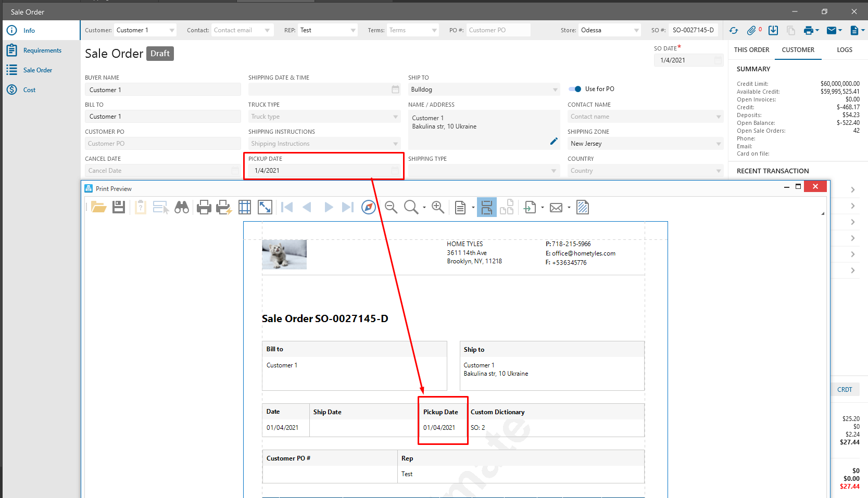This screenshot has height=498, width=868.
Task: Toggle the Use for PO switch
Action: 575,89
